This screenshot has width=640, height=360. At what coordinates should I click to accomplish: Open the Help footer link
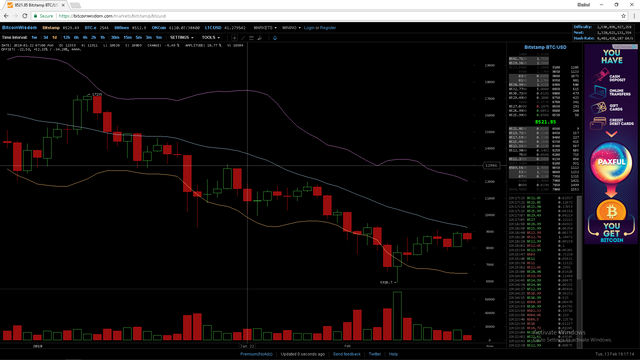[393, 354]
